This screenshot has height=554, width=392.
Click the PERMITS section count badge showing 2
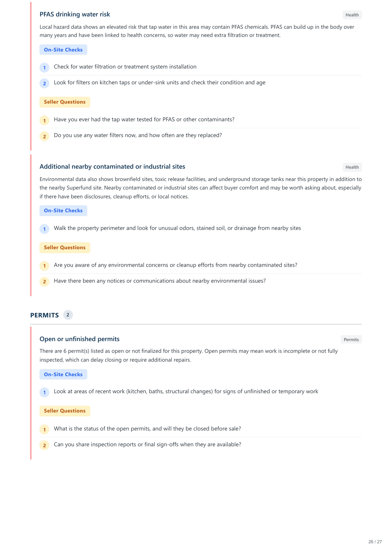tap(68, 315)
